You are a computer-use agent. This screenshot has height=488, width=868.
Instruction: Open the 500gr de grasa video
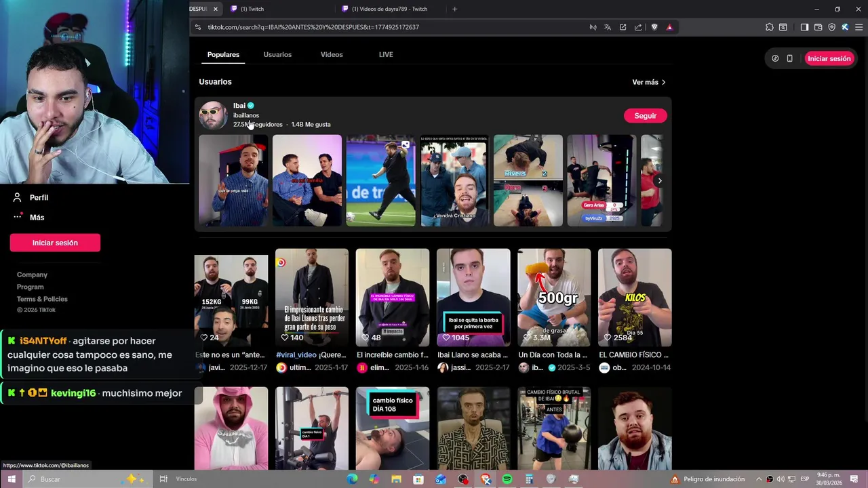pyautogui.click(x=554, y=298)
